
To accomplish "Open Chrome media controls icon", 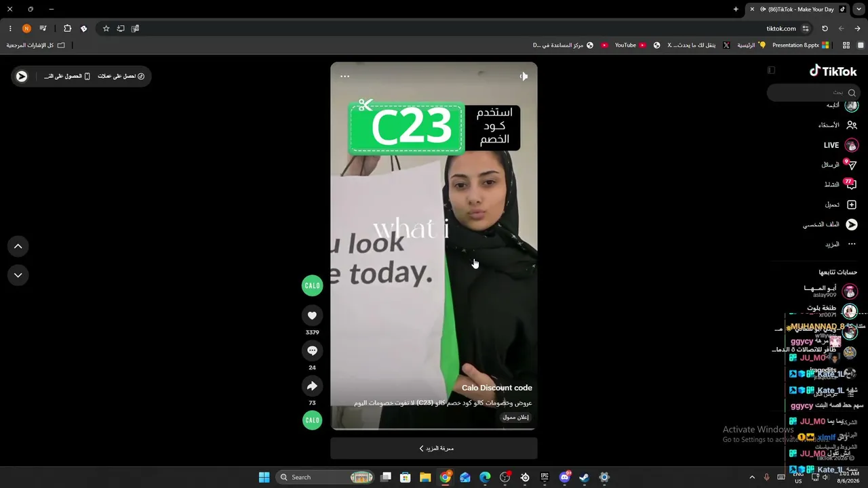I will 43,28.
